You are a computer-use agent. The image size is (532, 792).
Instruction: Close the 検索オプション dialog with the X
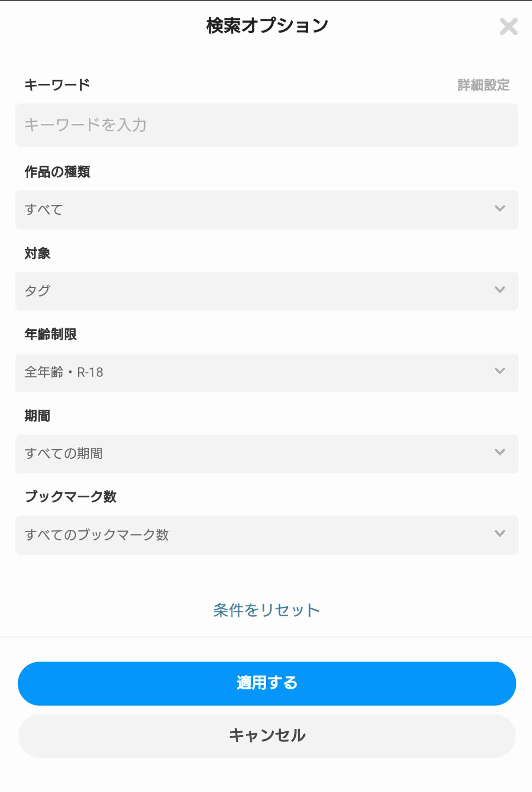click(508, 26)
